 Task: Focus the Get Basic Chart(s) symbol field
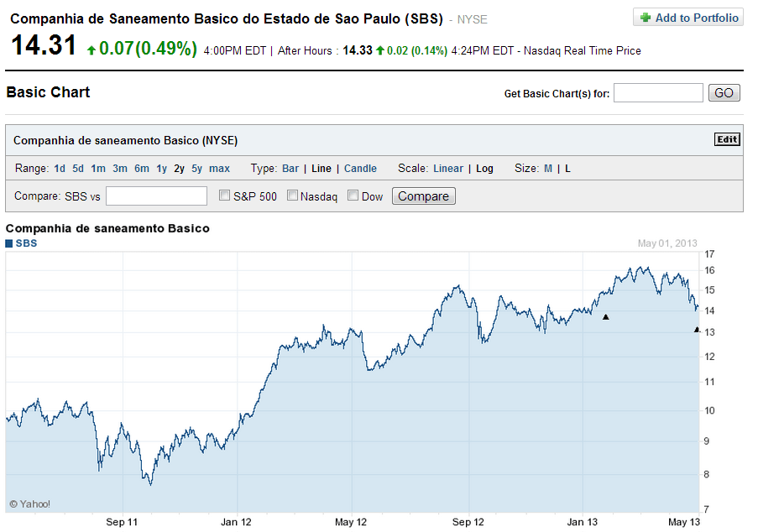pos(658,93)
